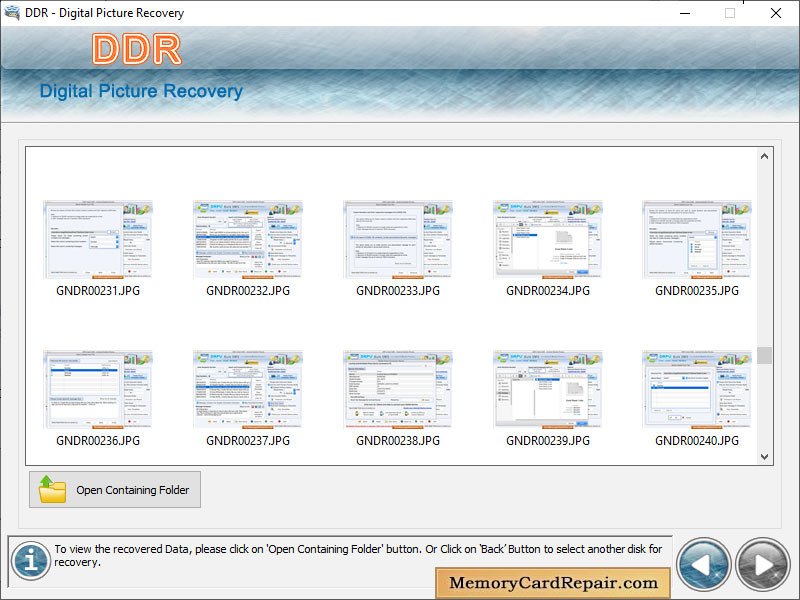The width and height of the screenshot is (800, 600).
Task: Click the file name GNDR00231.JPG
Action: coord(98,291)
